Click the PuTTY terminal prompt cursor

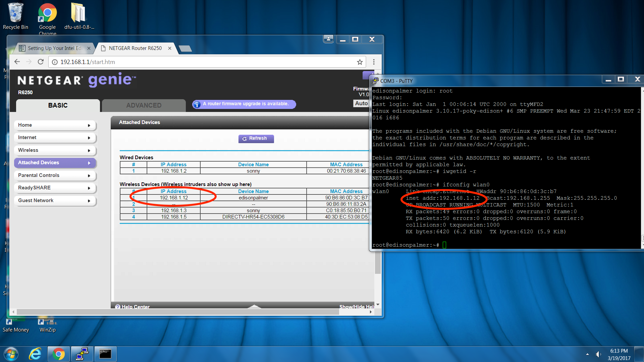tap(444, 245)
